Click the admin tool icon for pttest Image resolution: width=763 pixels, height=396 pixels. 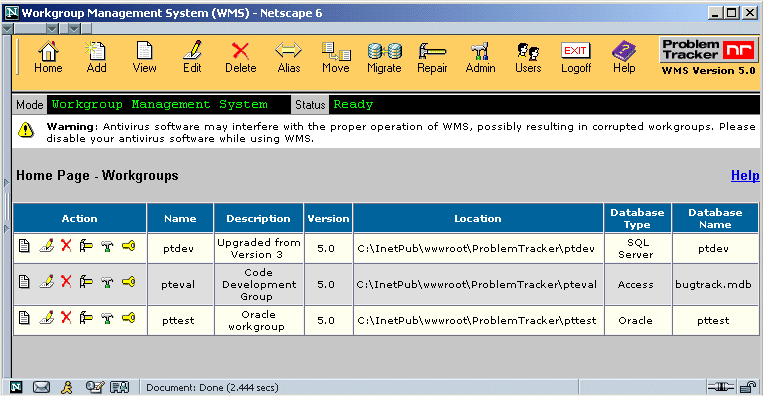pos(108,318)
